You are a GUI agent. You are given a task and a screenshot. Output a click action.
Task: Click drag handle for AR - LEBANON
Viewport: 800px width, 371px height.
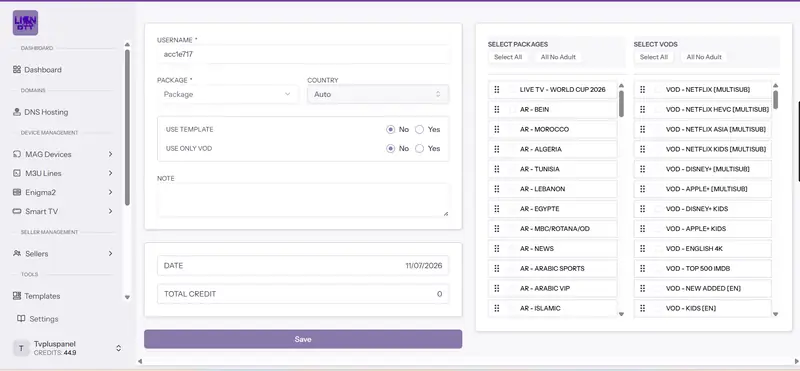pos(497,189)
